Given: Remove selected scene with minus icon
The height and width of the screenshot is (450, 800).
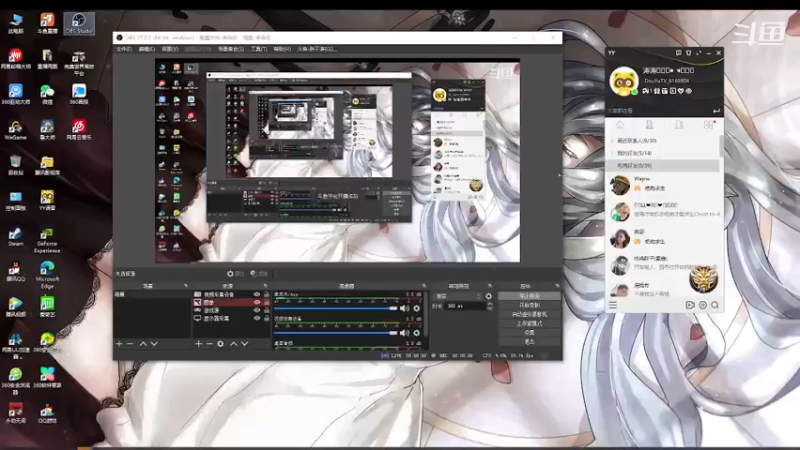Looking at the screenshot, I should (130, 344).
